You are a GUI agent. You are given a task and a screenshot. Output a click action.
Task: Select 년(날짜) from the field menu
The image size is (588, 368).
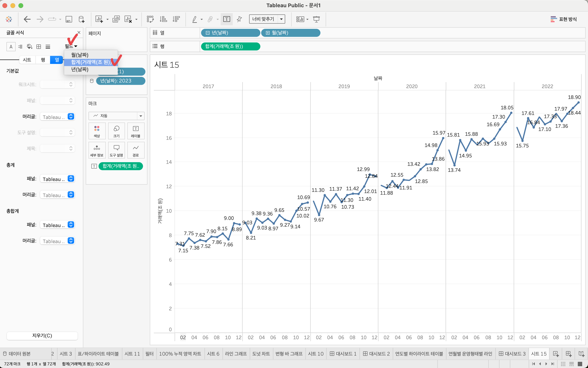pos(80,70)
